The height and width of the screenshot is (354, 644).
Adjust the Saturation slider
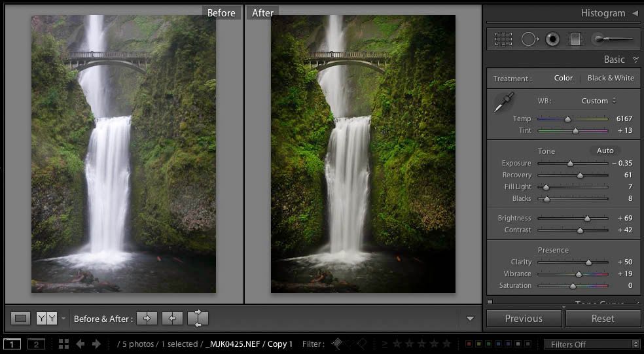573,286
